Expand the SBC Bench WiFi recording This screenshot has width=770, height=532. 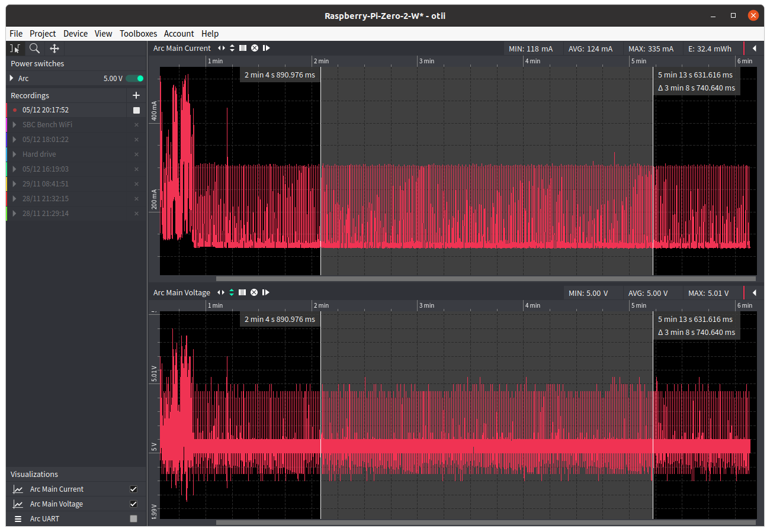coord(14,125)
